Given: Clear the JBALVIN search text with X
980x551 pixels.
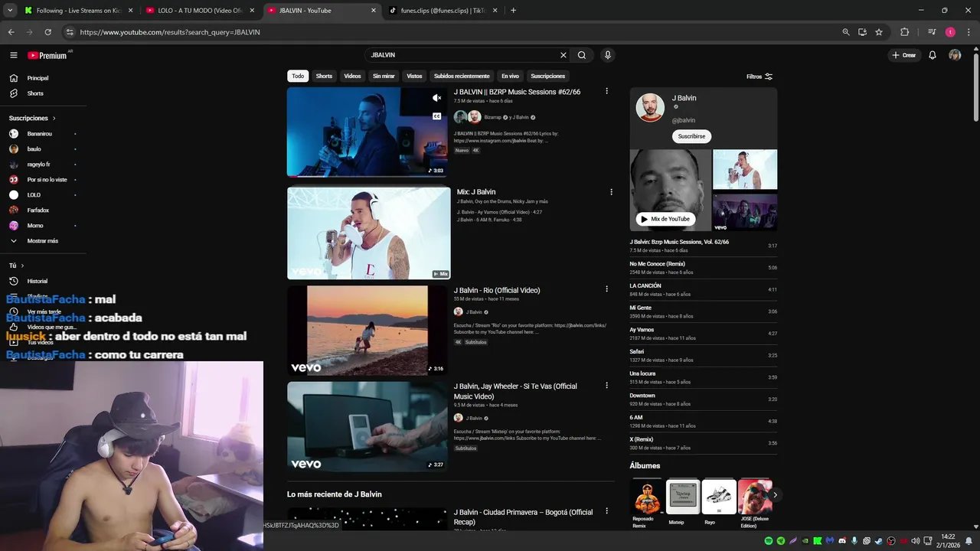Looking at the screenshot, I should point(563,55).
